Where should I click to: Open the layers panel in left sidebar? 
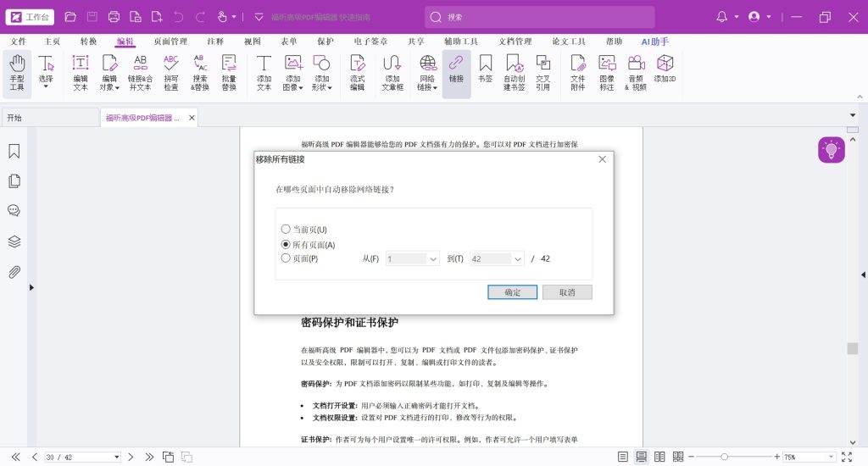[14, 241]
